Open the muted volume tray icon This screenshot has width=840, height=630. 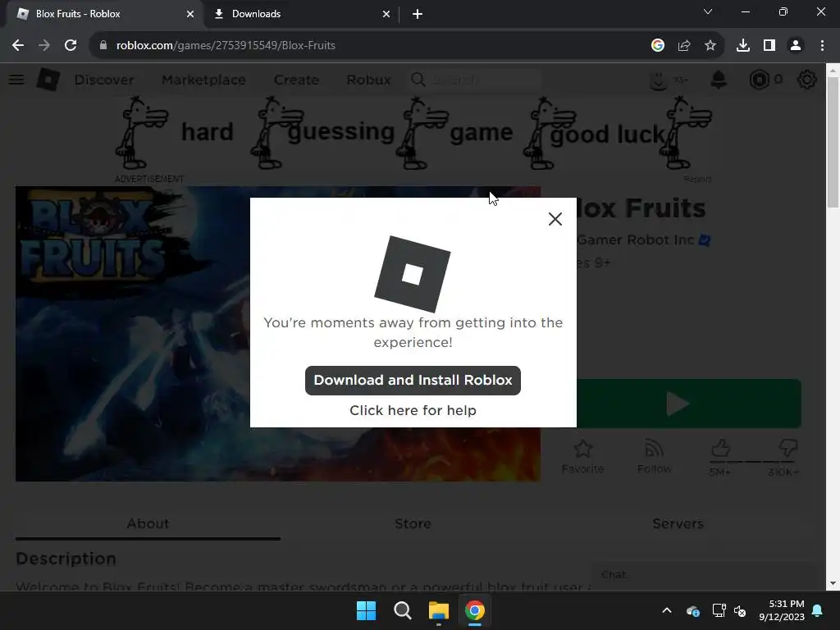tap(741, 610)
